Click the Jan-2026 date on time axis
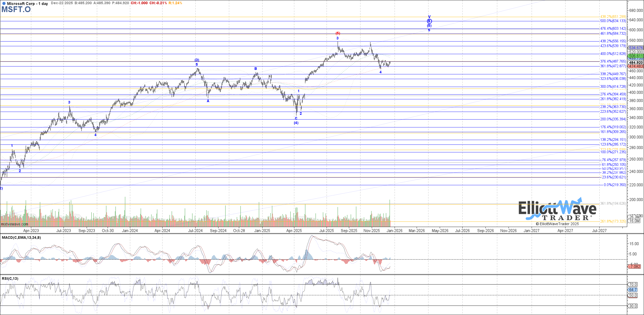The height and width of the screenshot is (315, 644). point(395,231)
